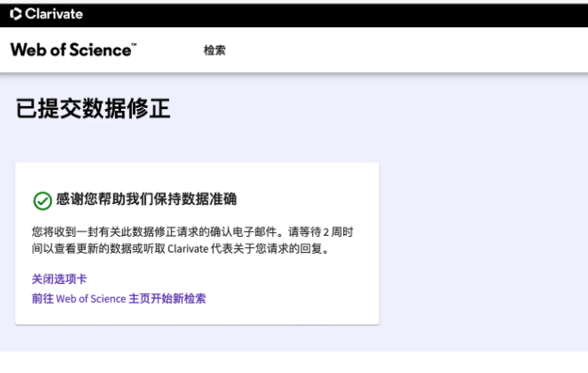Viewport: 588px width, 373px height.
Task: Go to Web of Science 主页开始新检索 link
Action: (x=119, y=299)
